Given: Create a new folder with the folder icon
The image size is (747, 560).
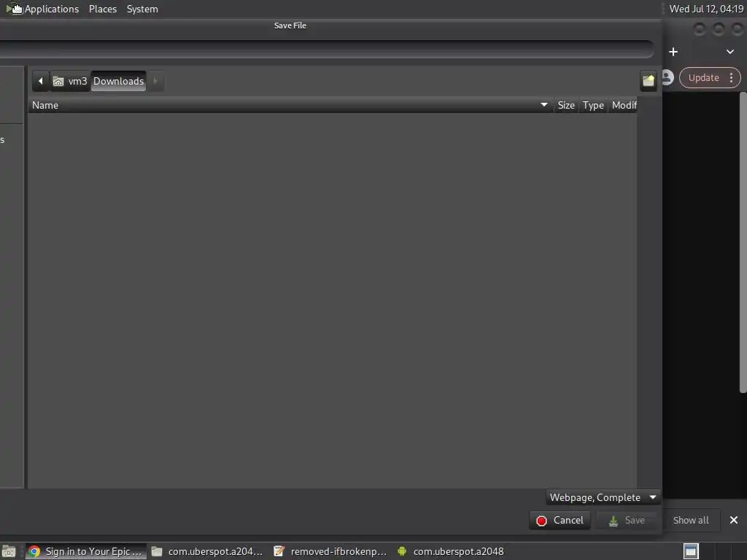Looking at the screenshot, I should click(649, 80).
